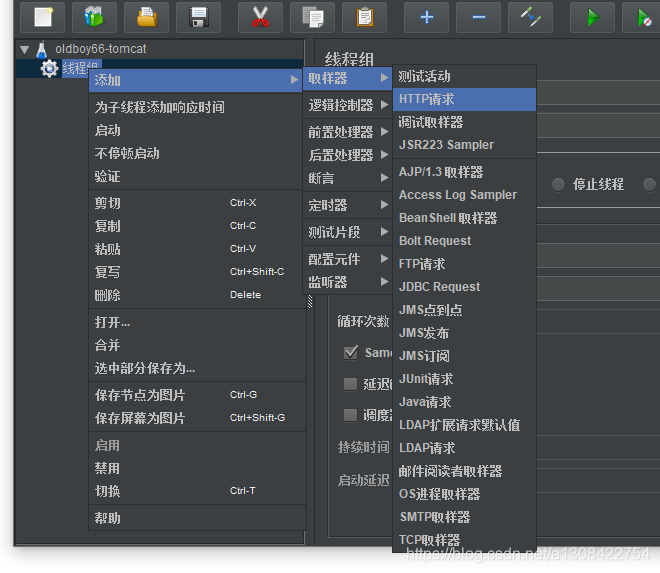The height and width of the screenshot is (573, 660).
Task: Click the green Start run icon
Action: [592, 17]
